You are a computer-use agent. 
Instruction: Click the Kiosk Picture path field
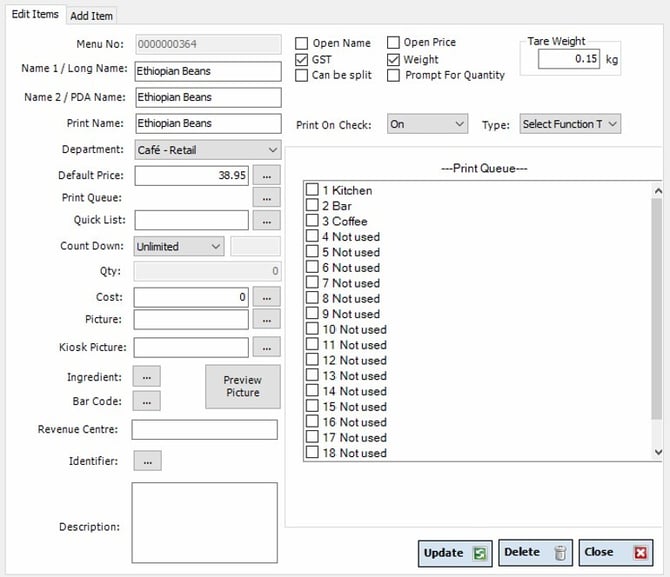click(x=191, y=347)
